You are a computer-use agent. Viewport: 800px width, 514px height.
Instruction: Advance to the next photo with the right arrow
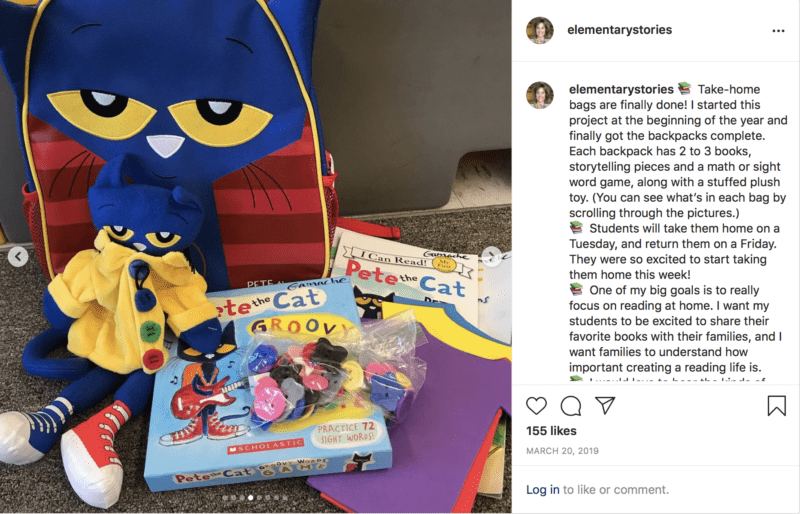tap(492, 257)
